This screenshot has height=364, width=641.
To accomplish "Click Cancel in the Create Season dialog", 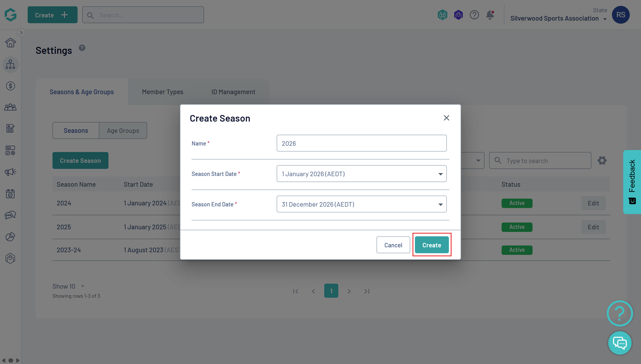I will point(393,245).
